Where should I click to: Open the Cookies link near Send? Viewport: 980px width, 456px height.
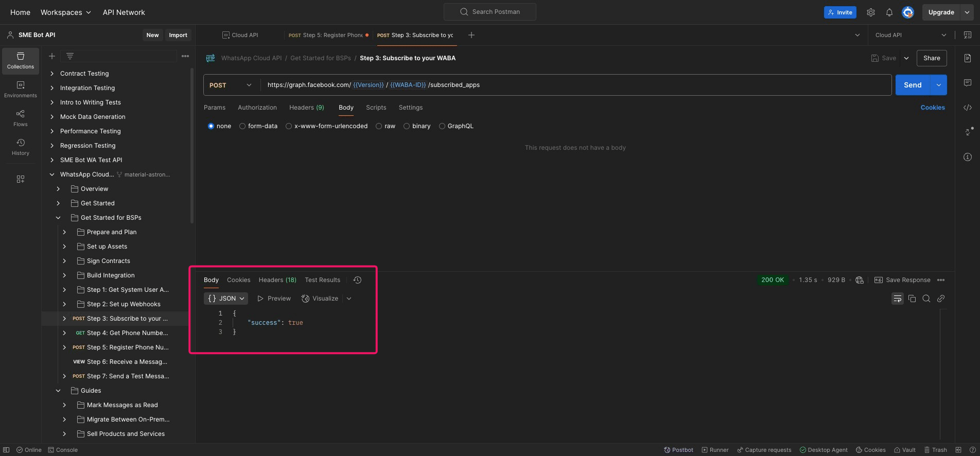[933, 108]
